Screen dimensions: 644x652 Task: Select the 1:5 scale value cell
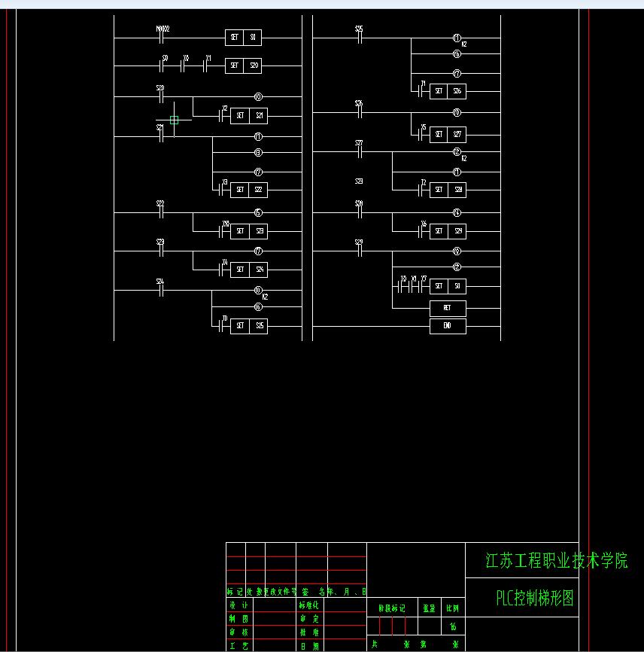point(453,626)
